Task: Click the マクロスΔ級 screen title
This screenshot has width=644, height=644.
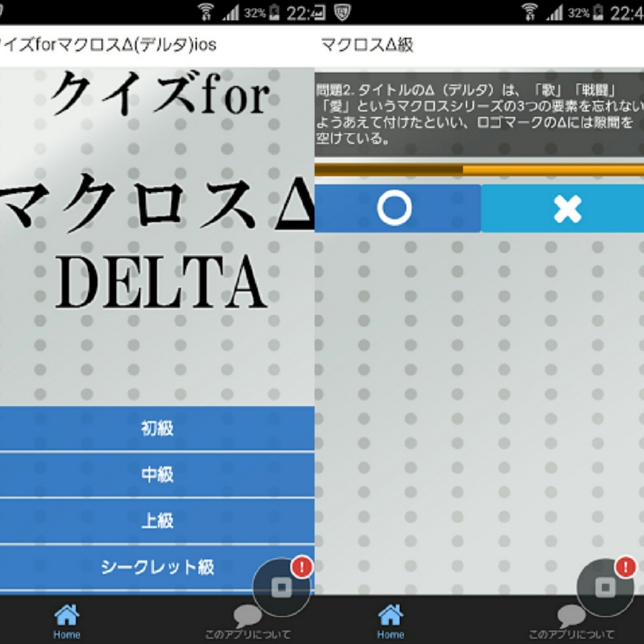Action: 367,45
